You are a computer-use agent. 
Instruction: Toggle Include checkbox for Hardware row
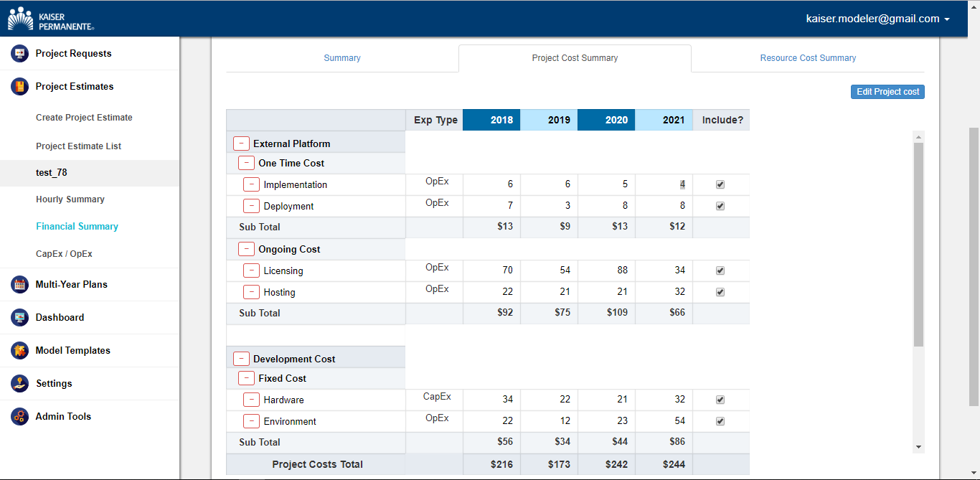pyautogui.click(x=720, y=400)
